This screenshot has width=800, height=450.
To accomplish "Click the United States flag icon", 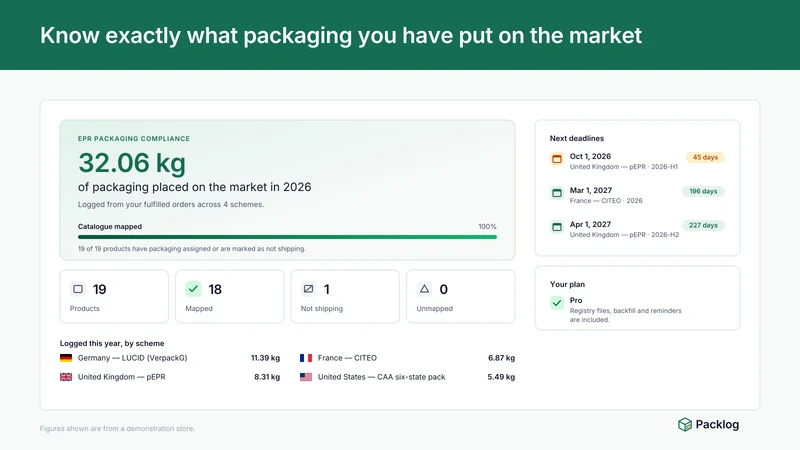I will [x=306, y=377].
